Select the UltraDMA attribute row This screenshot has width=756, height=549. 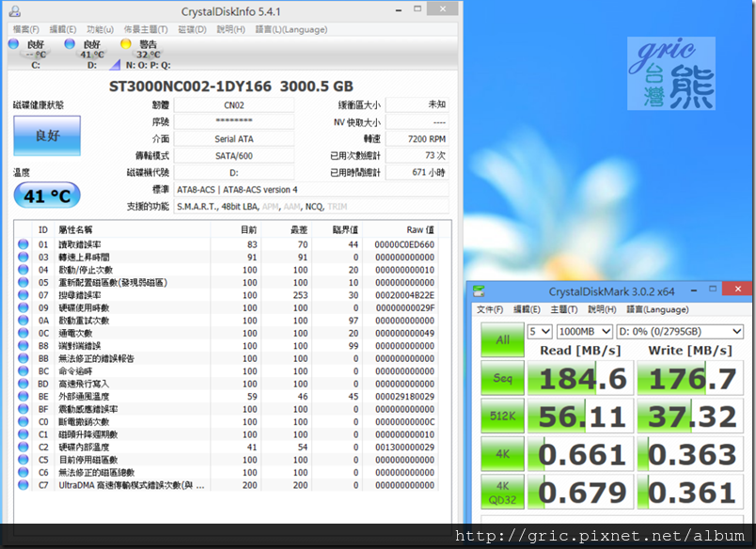[228, 485]
